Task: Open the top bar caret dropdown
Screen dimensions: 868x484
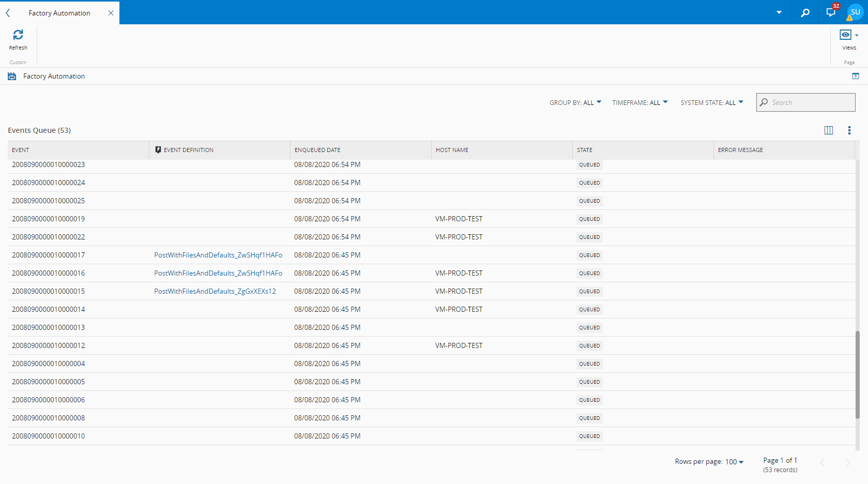Action: [779, 12]
